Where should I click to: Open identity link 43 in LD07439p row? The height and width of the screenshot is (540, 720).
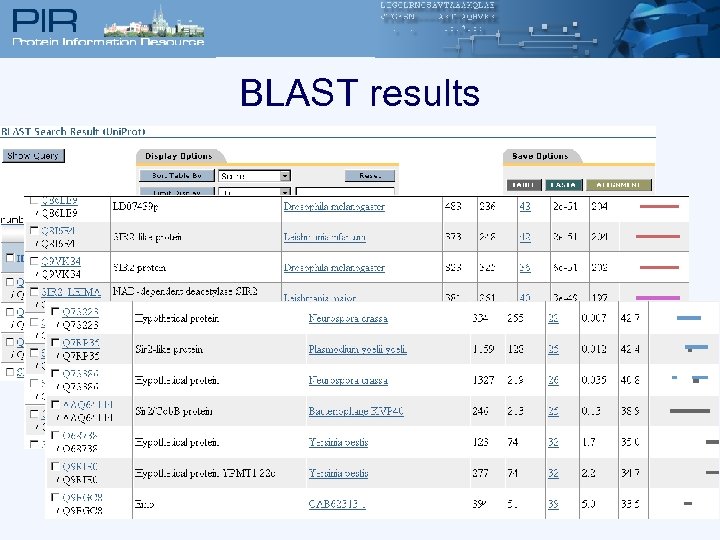[525, 207]
